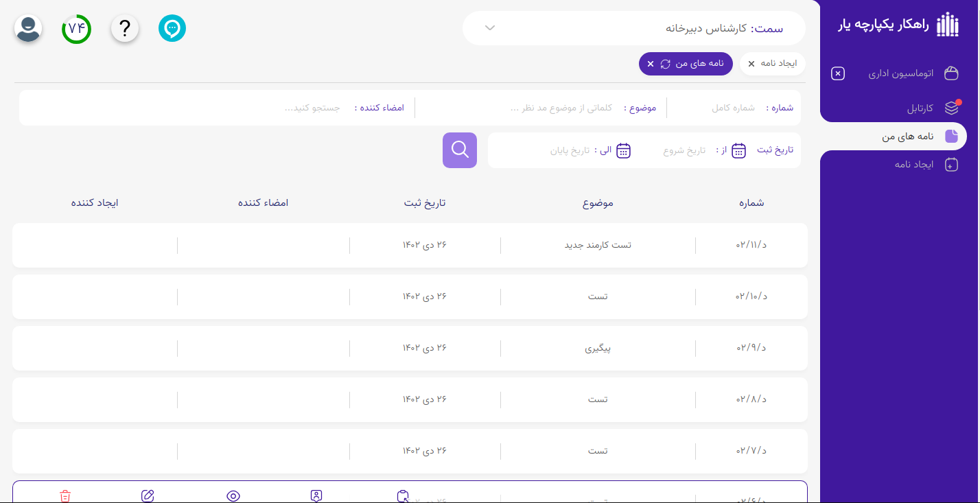The height and width of the screenshot is (503, 980).
Task: Open the support chat bubble icon
Action: pyautogui.click(x=172, y=28)
